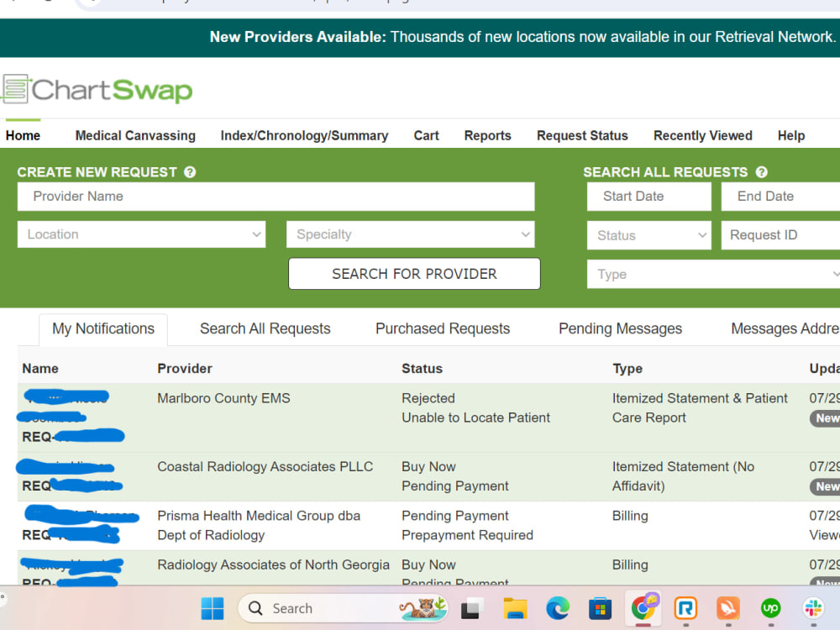Click the Search For Provider button
840x630 pixels.
point(414,274)
